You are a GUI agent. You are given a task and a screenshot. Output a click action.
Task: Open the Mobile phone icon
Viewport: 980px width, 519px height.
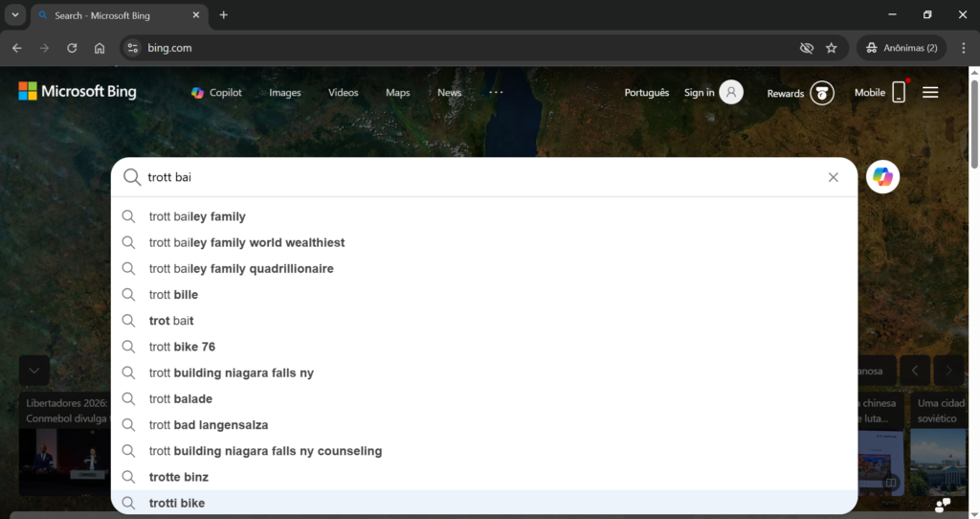[x=899, y=92]
